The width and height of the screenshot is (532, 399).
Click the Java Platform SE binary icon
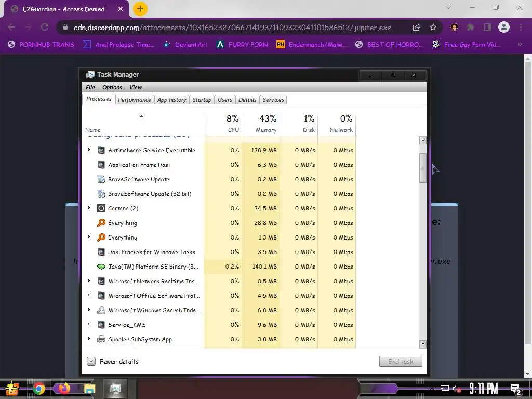(101, 267)
